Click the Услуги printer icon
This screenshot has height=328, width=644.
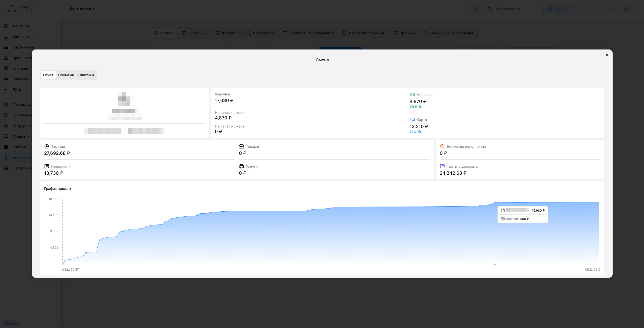tap(241, 166)
